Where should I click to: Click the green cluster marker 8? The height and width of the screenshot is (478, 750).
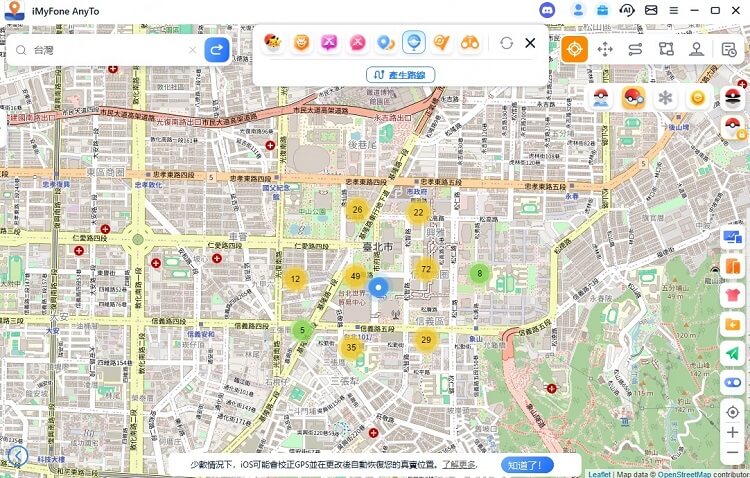[479, 273]
